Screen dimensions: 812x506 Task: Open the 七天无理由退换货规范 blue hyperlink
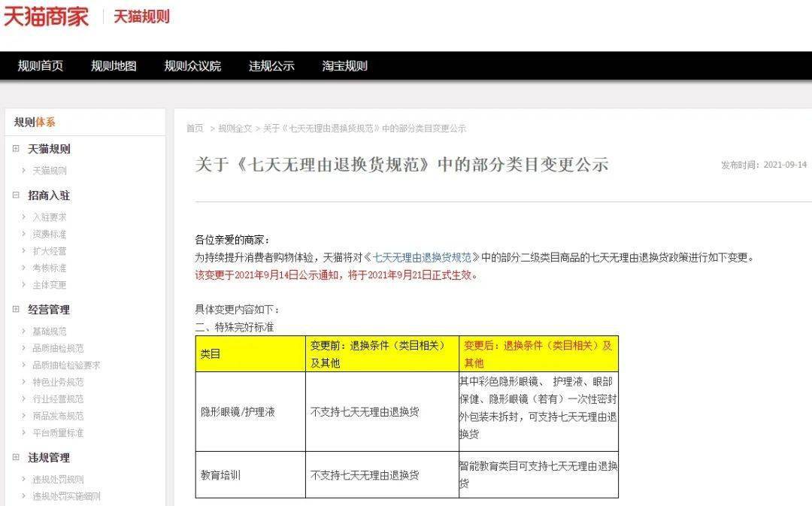[422, 257]
